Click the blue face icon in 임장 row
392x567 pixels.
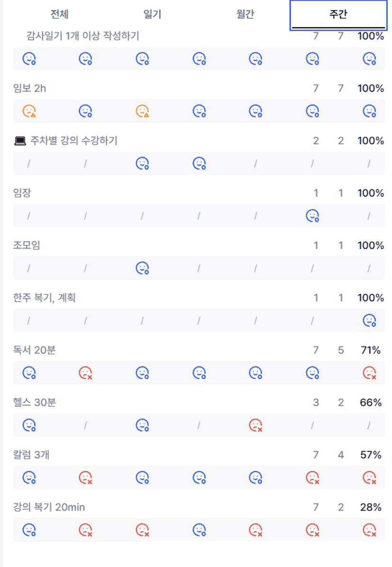point(312,216)
